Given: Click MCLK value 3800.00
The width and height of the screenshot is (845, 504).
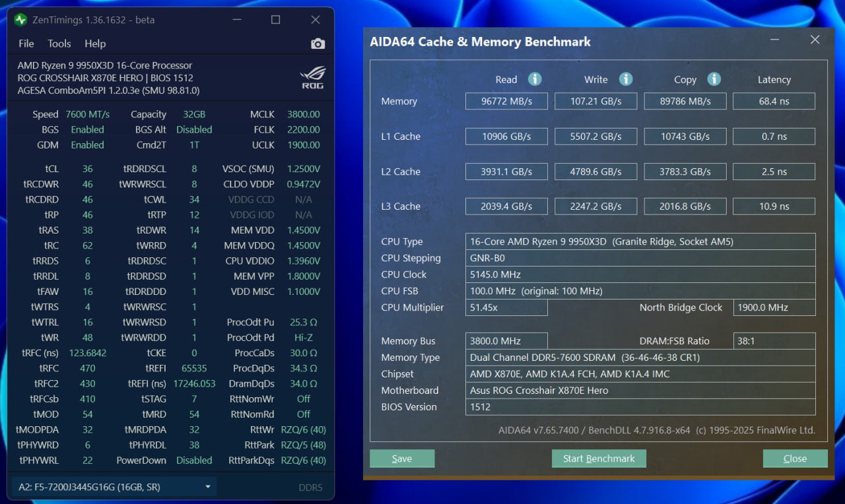Looking at the screenshot, I should [x=304, y=115].
